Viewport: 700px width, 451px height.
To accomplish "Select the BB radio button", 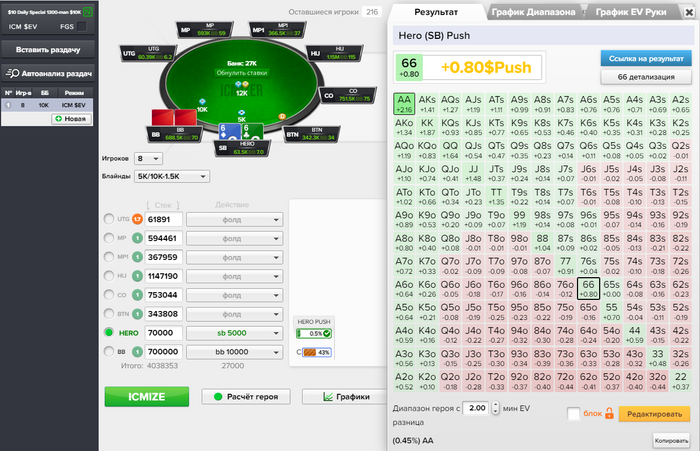I will point(108,351).
